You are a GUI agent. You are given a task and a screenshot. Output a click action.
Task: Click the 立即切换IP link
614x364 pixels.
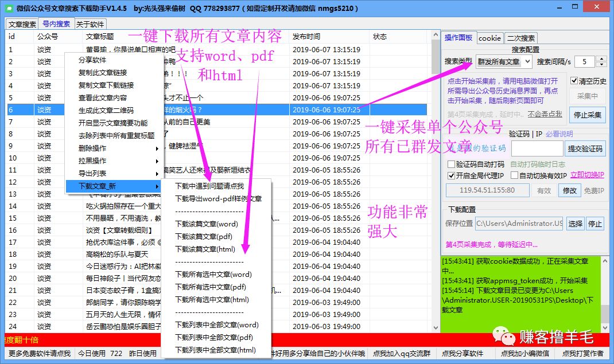pos(587,175)
